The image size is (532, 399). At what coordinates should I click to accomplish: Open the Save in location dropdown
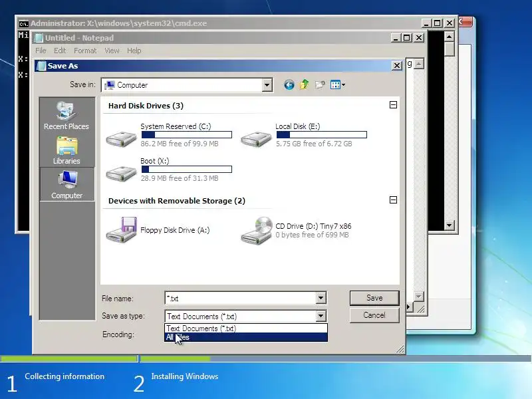coord(267,85)
